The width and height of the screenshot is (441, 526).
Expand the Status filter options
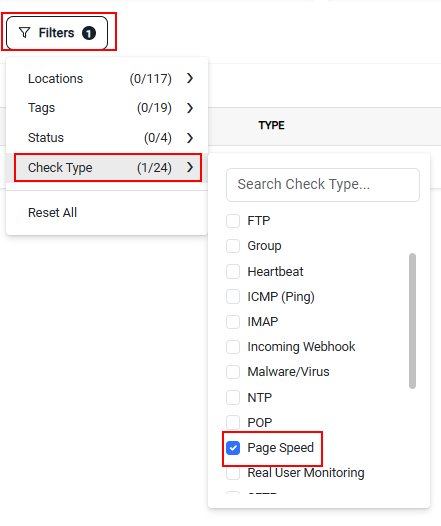click(x=107, y=138)
